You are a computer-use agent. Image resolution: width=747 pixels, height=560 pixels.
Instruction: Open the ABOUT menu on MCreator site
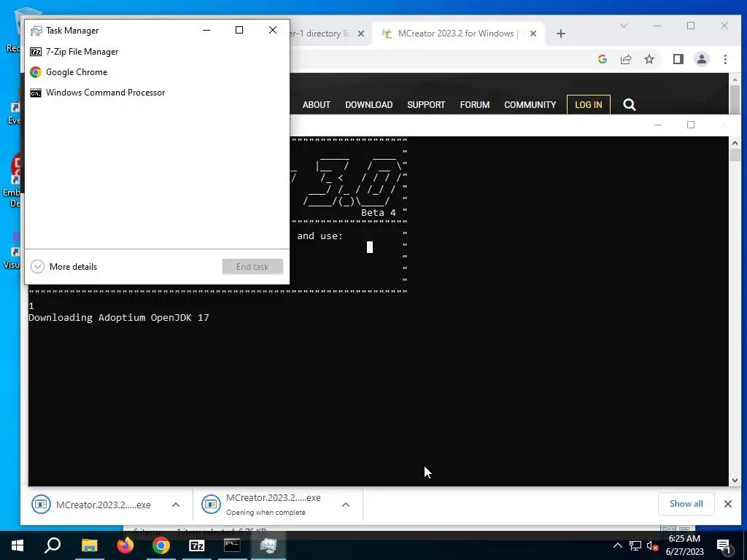point(317,105)
